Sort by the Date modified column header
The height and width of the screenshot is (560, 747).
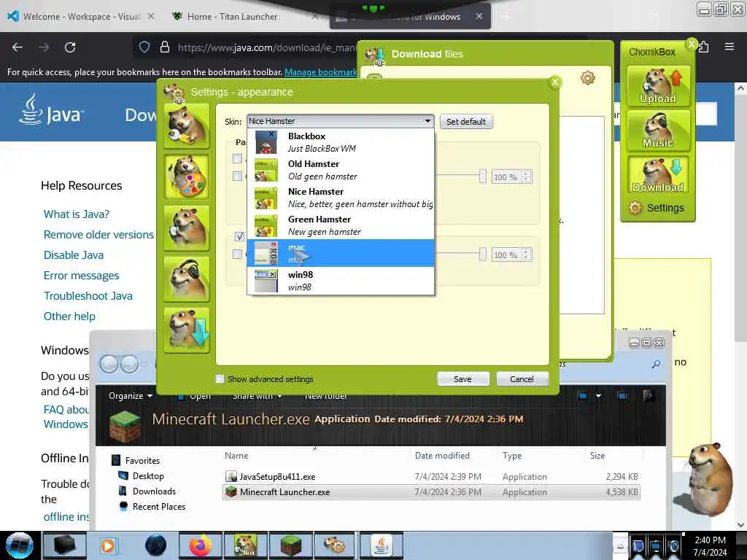click(x=441, y=456)
